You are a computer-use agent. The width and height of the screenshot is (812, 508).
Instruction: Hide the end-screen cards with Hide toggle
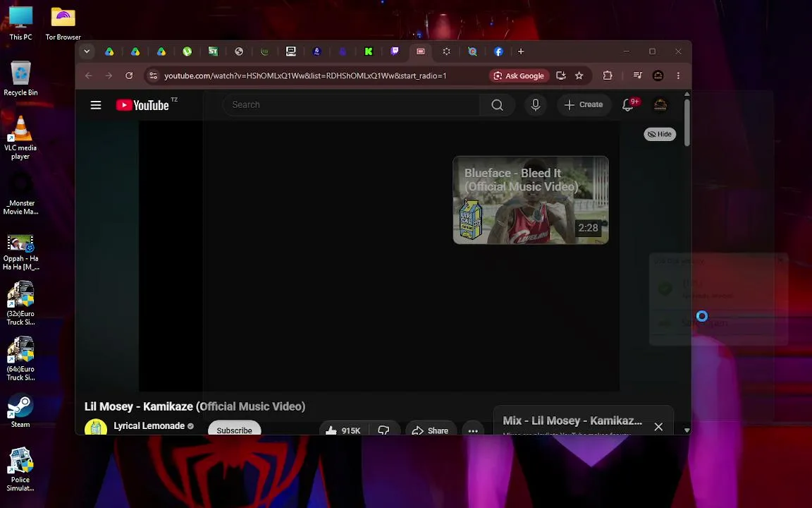(x=660, y=134)
